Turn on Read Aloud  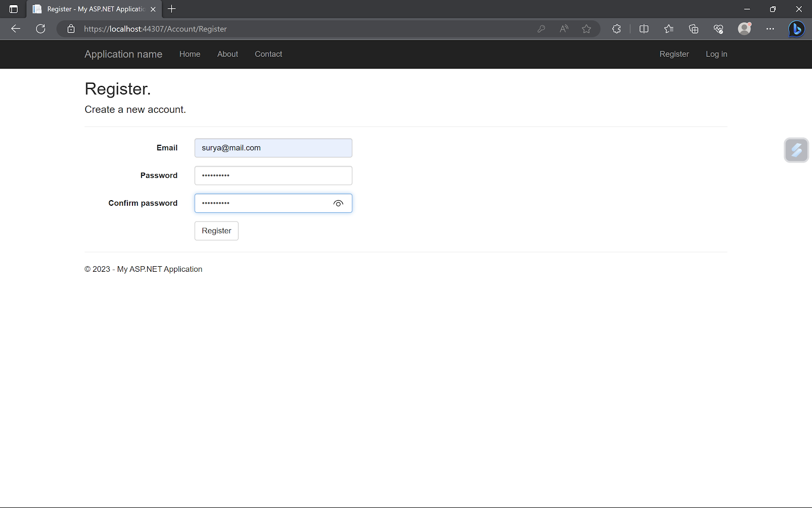[564, 29]
